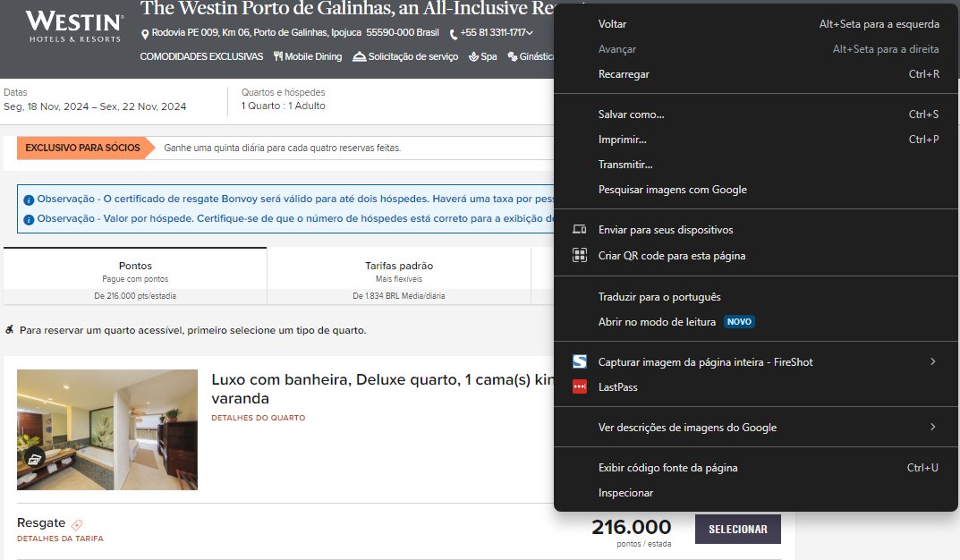The width and height of the screenshot is (960, 560).
Task: Click the Resgate rate name
Action: (41, 522)
